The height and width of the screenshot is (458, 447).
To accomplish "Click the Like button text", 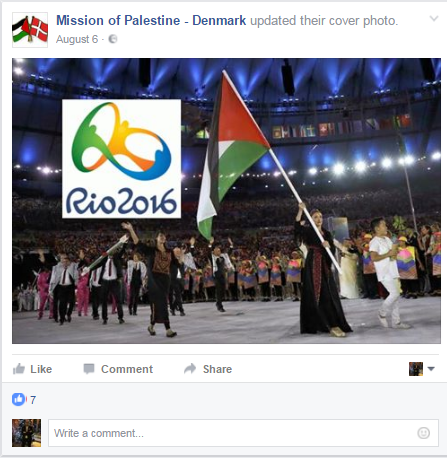I will [41, 369].
